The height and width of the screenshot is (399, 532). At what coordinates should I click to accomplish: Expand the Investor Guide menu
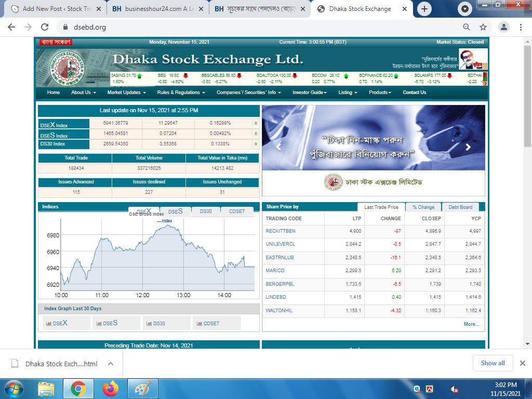point(310,92)
